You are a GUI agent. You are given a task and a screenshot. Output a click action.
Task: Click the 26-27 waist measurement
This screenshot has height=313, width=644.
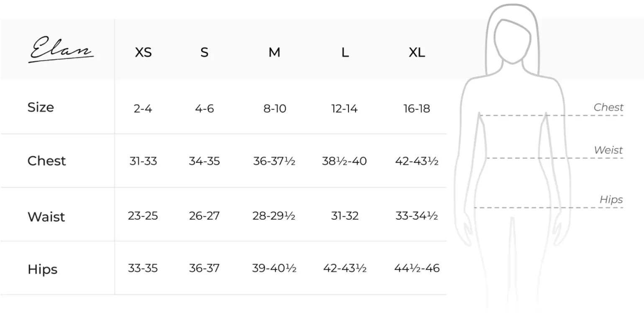coord(204,216)
